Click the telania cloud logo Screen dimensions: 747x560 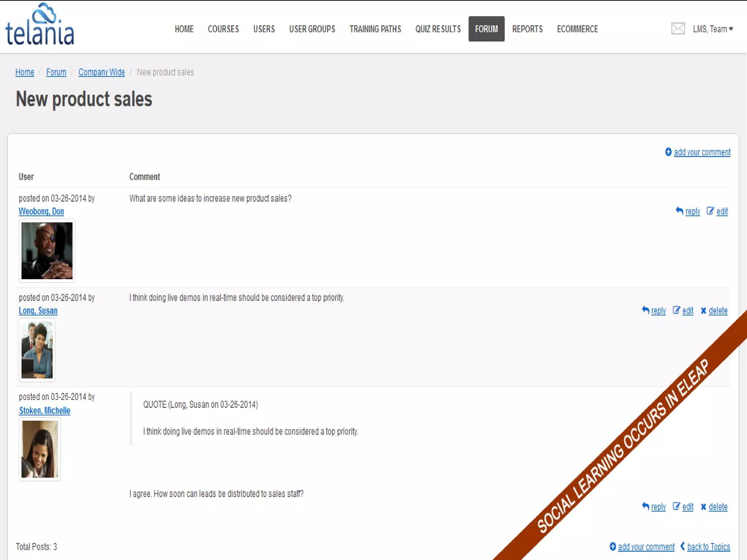pyautogui.click(x=40, y=25)
